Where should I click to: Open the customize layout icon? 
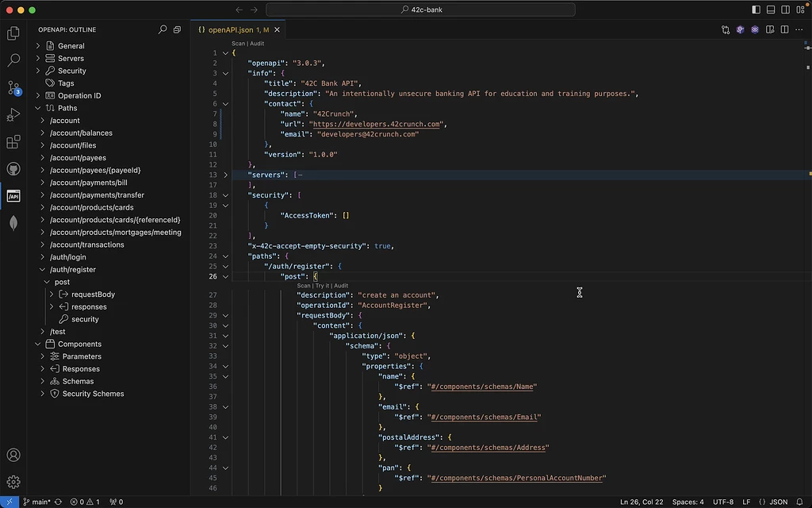[x=801, y=10]
